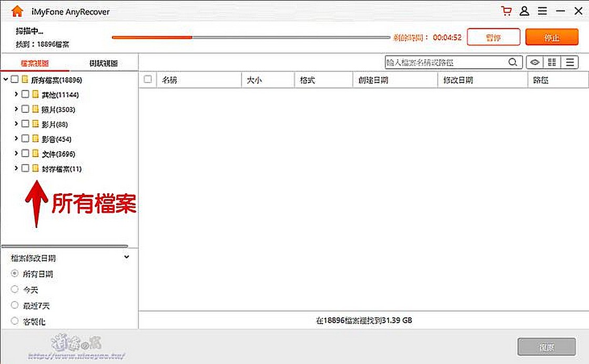Expand the 照片 tree node
The width and height of the screenshot is (589, 364).
pos(16,109)
